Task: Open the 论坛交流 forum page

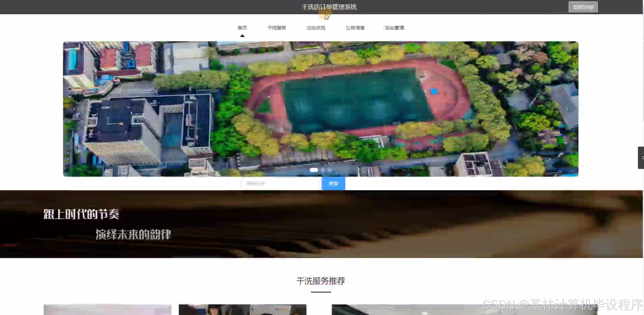Action: click(x=316, y=28)
